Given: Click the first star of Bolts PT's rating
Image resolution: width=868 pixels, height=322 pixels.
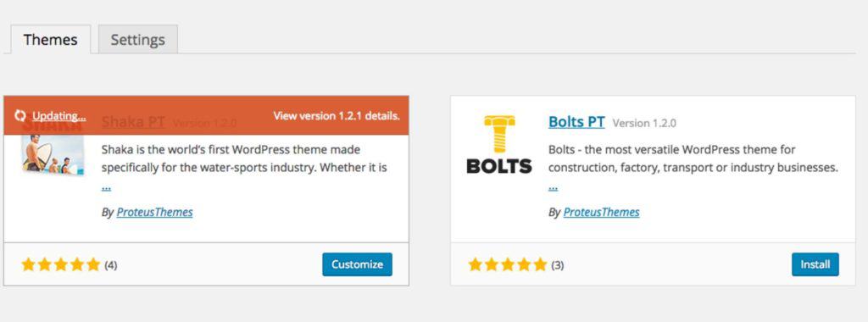Looking at the screenshot, I should coord(475,265).
